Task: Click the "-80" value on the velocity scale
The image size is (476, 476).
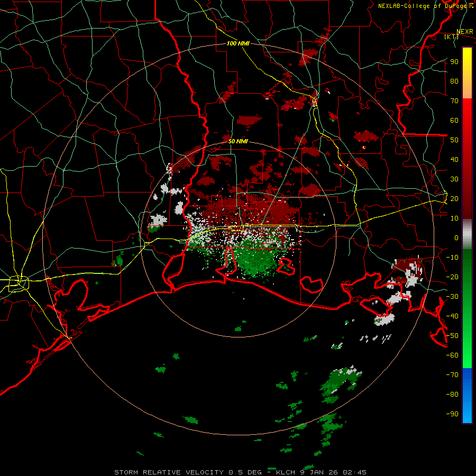Action: click(x=452, y=395)
